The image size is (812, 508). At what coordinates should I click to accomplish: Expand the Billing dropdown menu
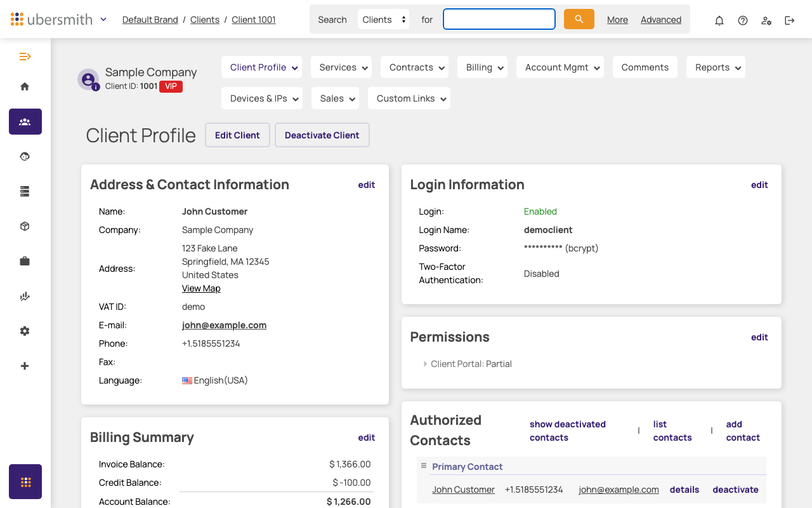pyautogui.click(x=482, y=67)
